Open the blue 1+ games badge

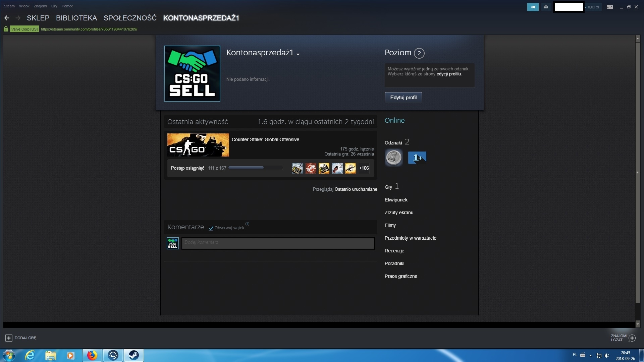pyautogui.click(x=417, y=158)
